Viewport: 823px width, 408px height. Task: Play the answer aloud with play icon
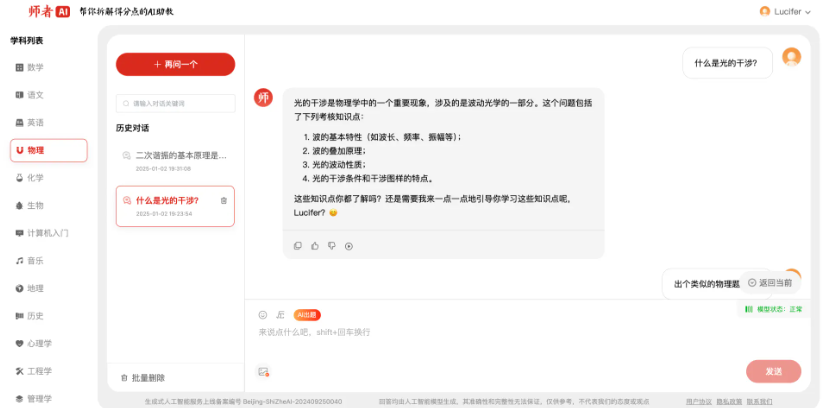(349, 246)
